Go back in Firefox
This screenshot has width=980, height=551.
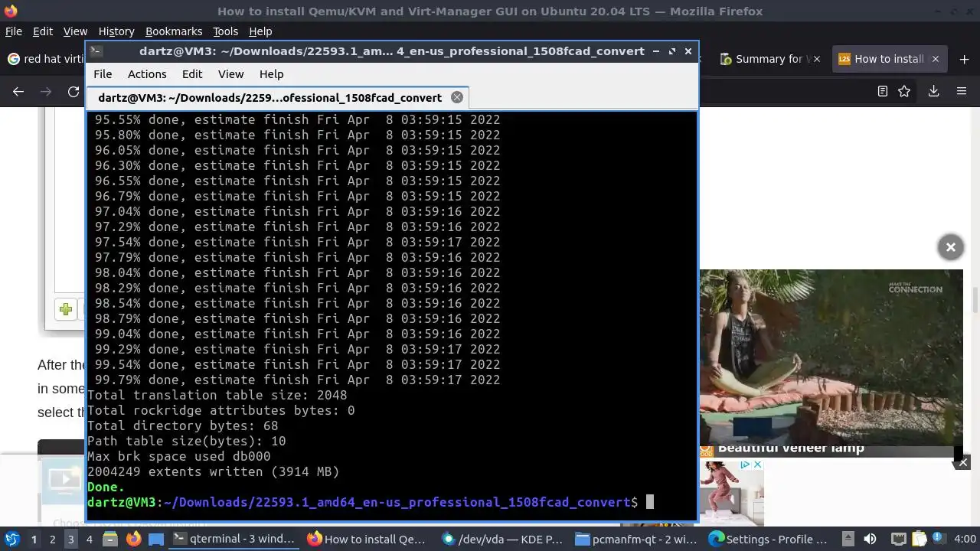pos(18,91)
